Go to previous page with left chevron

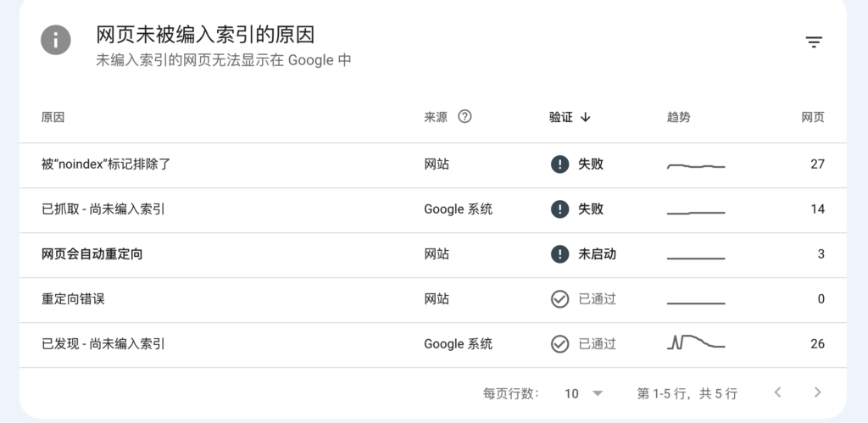778,392
